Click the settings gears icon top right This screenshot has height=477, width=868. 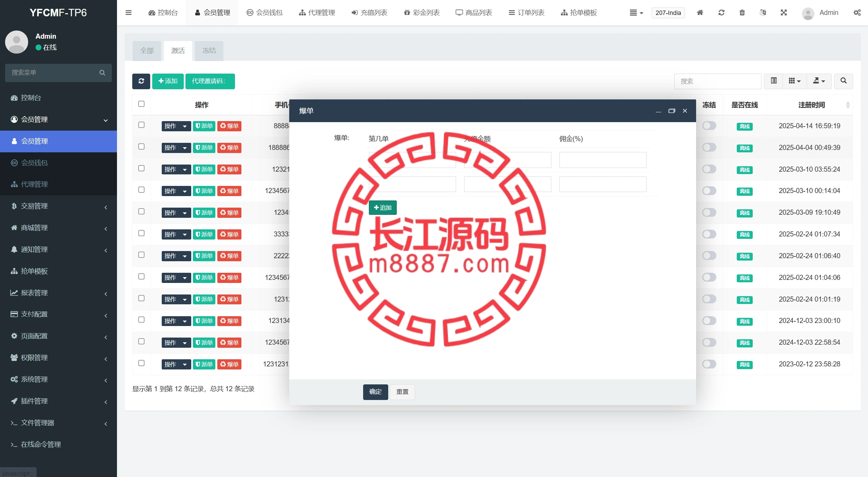tap(857, 13)
